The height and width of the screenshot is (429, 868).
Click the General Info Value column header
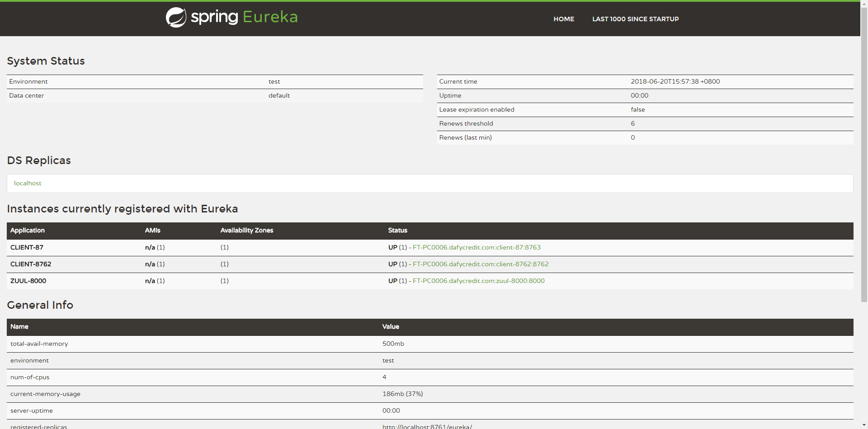pyautogui.click(x=391, y=326)
